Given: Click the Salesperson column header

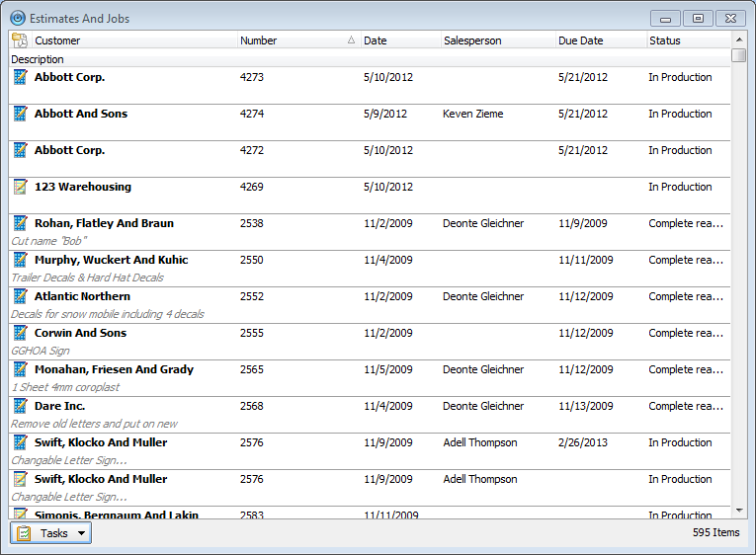Looking at the screenshot, I should coord(497,40).
